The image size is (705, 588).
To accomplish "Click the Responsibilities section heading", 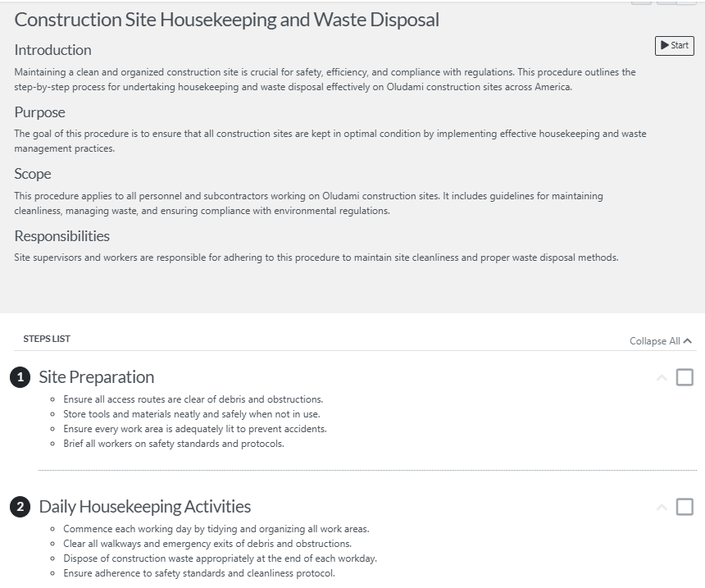I will pos(61,236).
